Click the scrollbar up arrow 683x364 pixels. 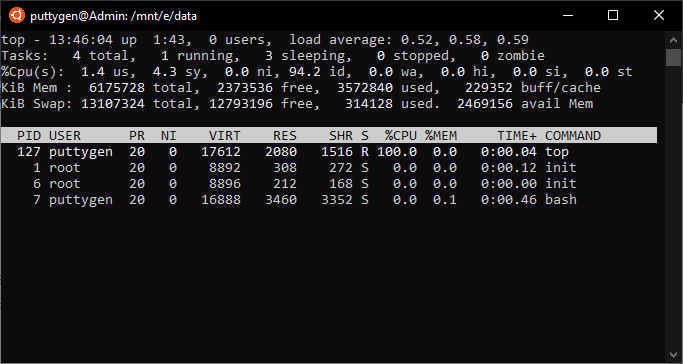[673, 40]
